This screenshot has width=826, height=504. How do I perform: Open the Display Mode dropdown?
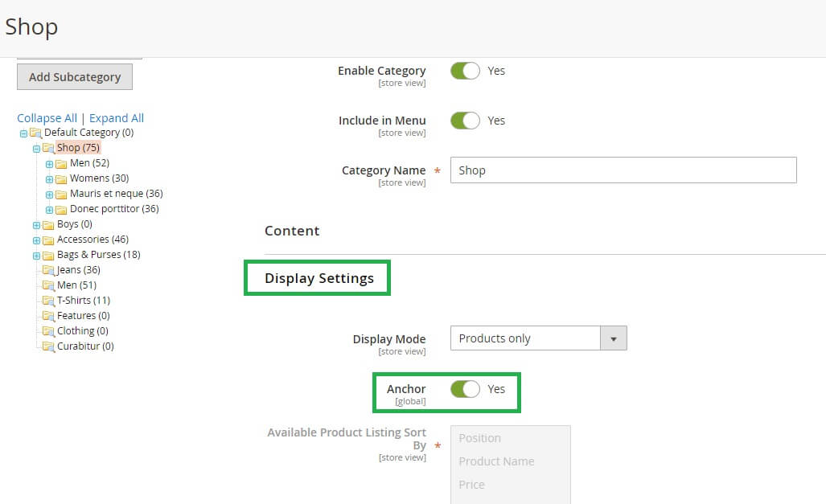537,338
